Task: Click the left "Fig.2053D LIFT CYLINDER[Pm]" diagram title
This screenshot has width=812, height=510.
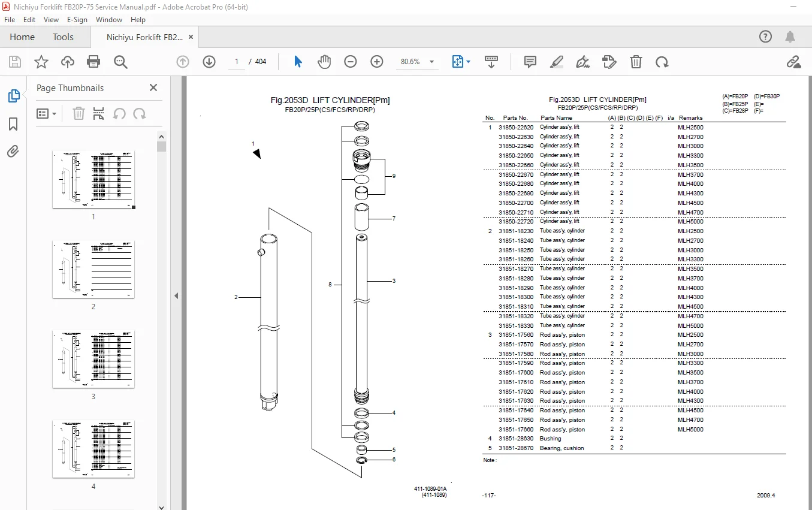Action: pyautogui.click(x=330, y=101)
